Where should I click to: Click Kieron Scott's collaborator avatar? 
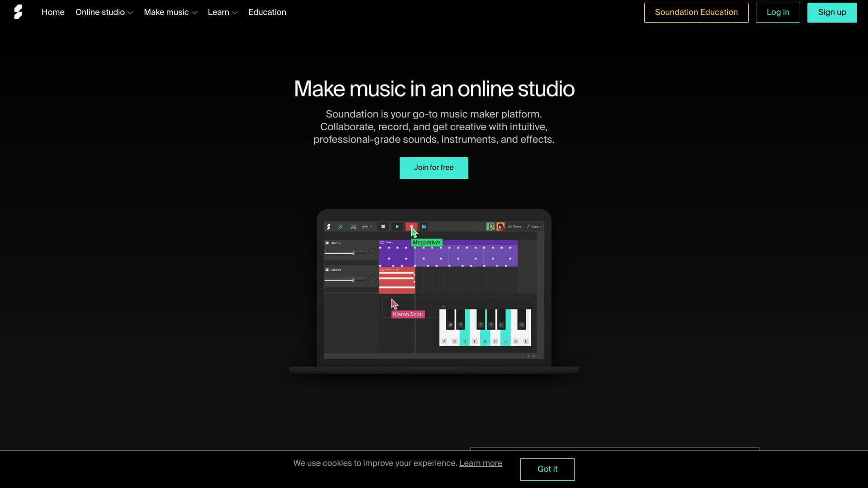click(500, 226)
